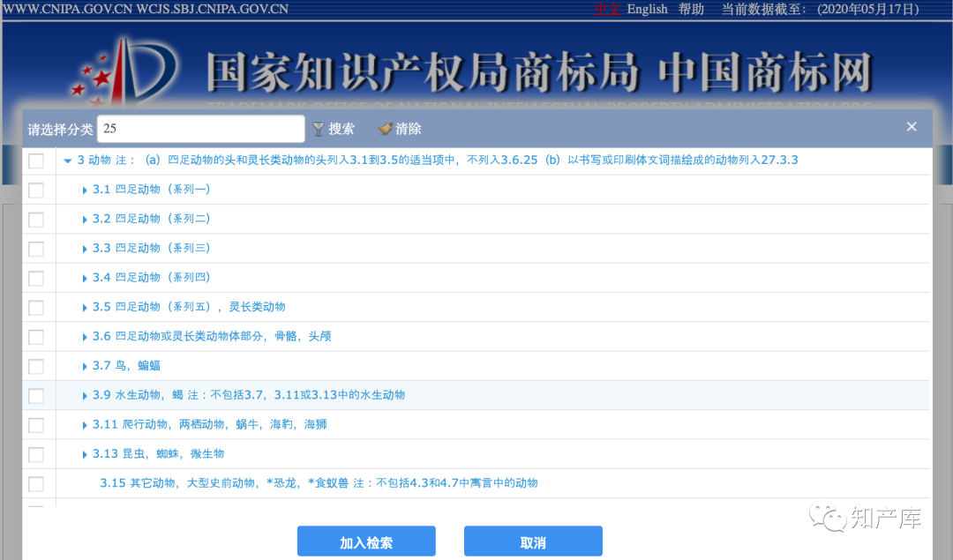
Task: Expand arrow of 3.1 四足动物(系列一)
Action: click(x=85, y=190)
